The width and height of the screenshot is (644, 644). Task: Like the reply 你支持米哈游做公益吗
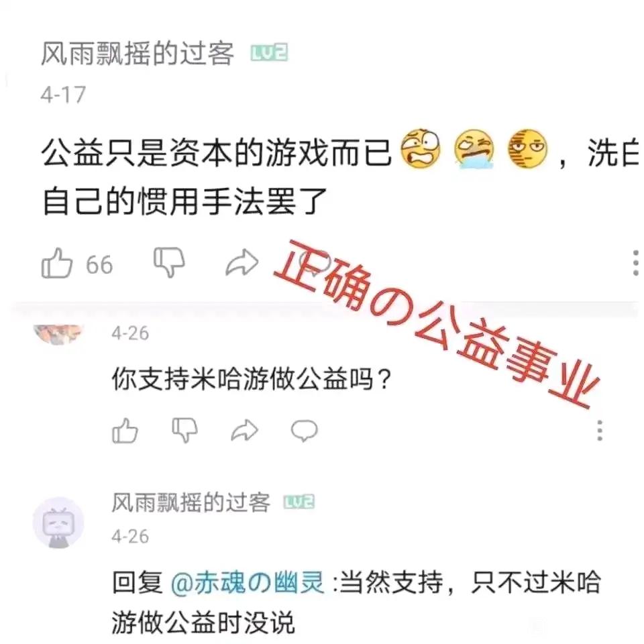coord(125,431)
